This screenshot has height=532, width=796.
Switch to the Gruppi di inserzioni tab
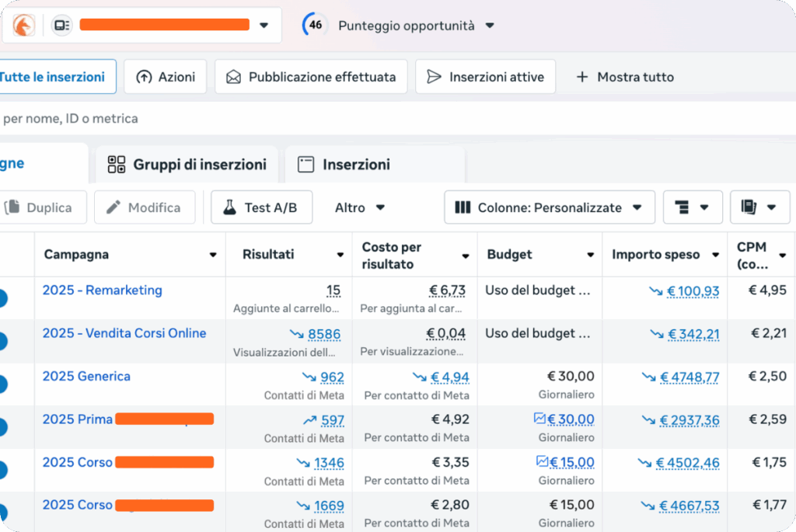(x=187, y=164)
